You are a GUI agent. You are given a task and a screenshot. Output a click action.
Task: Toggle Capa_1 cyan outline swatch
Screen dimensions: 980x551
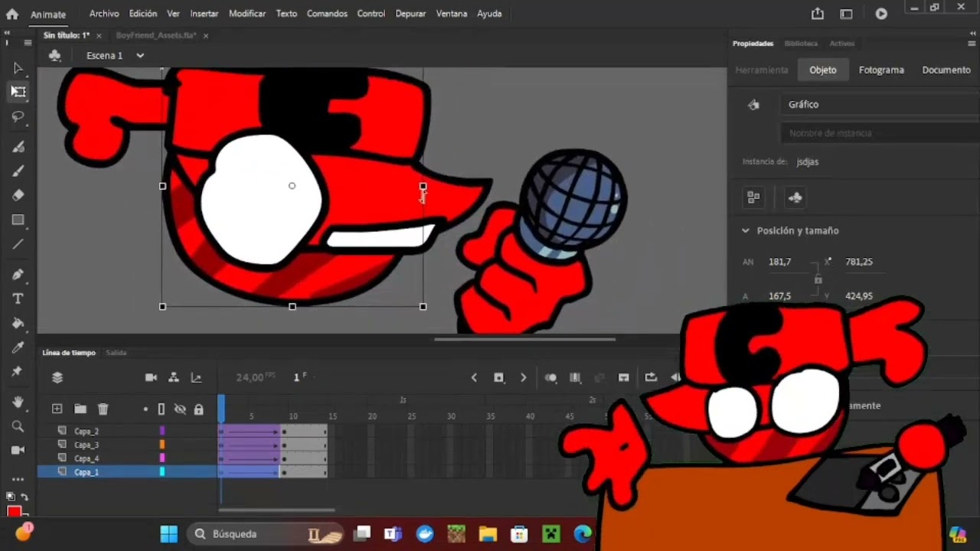pyautogui.click(x=162, y=472)
